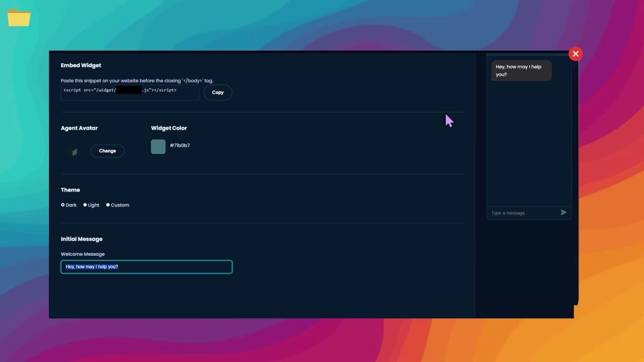Open the widget color picker swatch
Image resolution: width=644 pixels, height=362 pixels.
pyautogui.click(x=158, y=146)
